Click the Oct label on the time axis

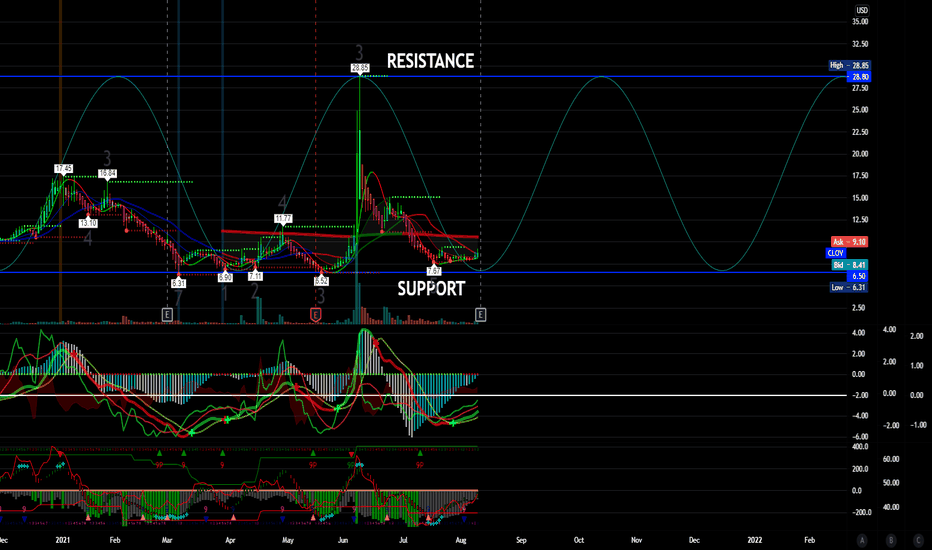tap(579, 540)
